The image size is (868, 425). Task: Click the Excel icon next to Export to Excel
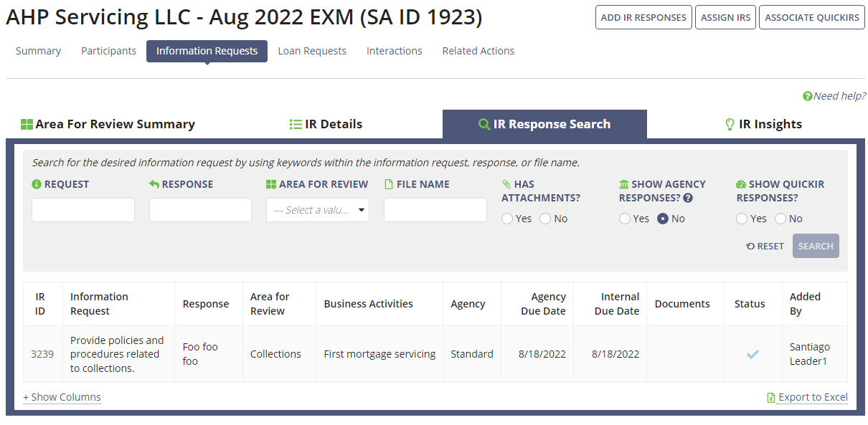coord(770,397)
